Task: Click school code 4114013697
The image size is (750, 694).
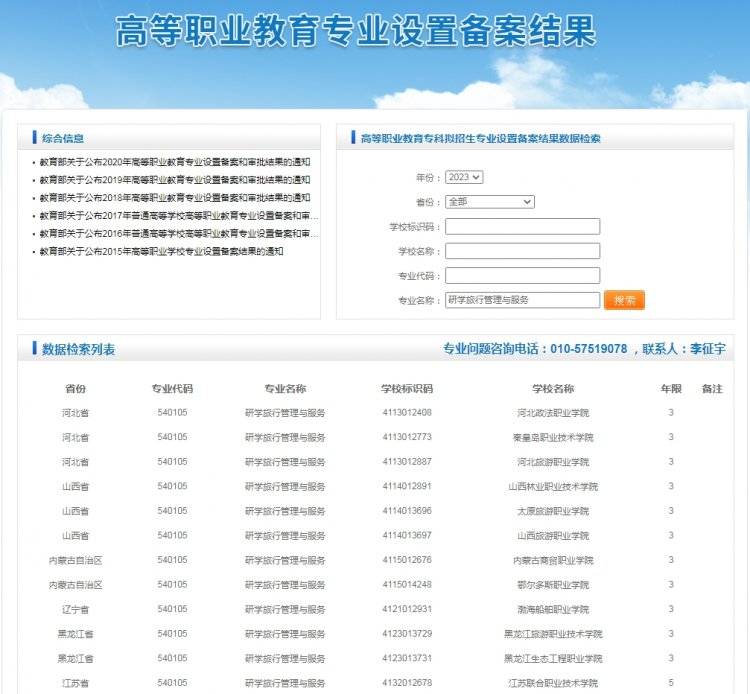Action: (407, 535)
